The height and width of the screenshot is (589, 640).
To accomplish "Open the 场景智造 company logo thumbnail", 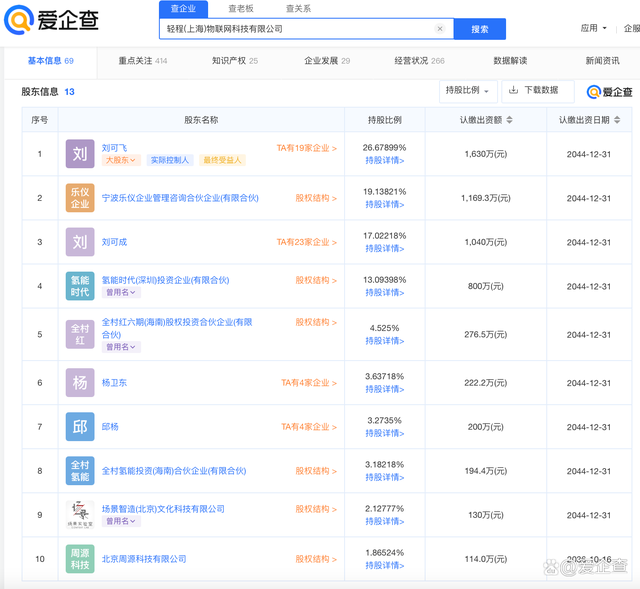I will 80,515.
